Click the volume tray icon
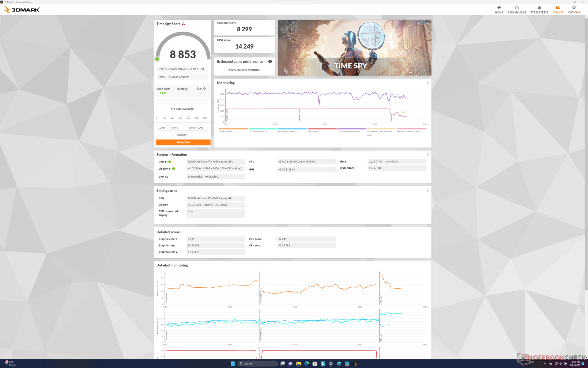588x368 pixels. [x=561, y=364]
